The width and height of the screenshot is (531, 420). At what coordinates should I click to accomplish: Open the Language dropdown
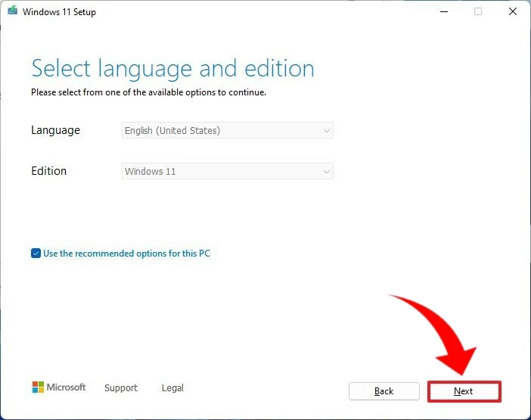pos(228,130)
